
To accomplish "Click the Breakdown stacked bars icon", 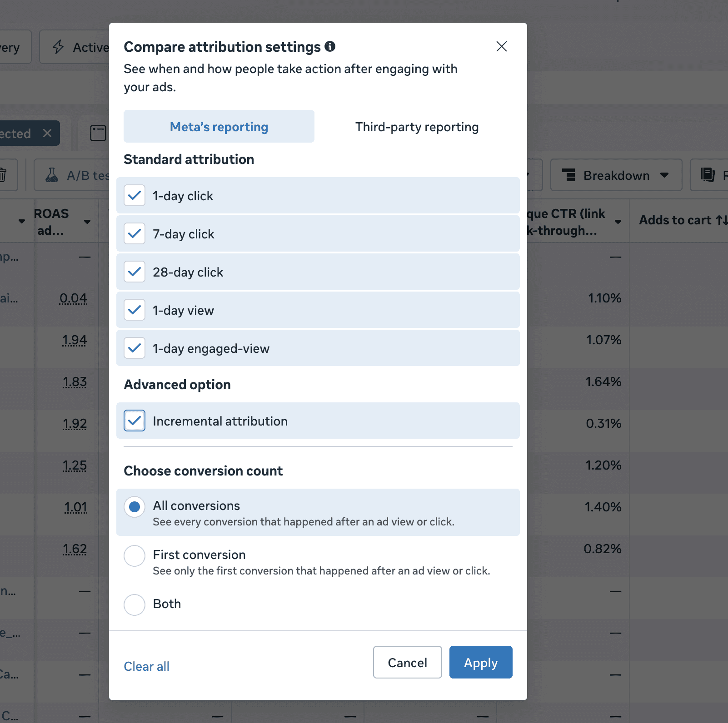I will 568,175.
